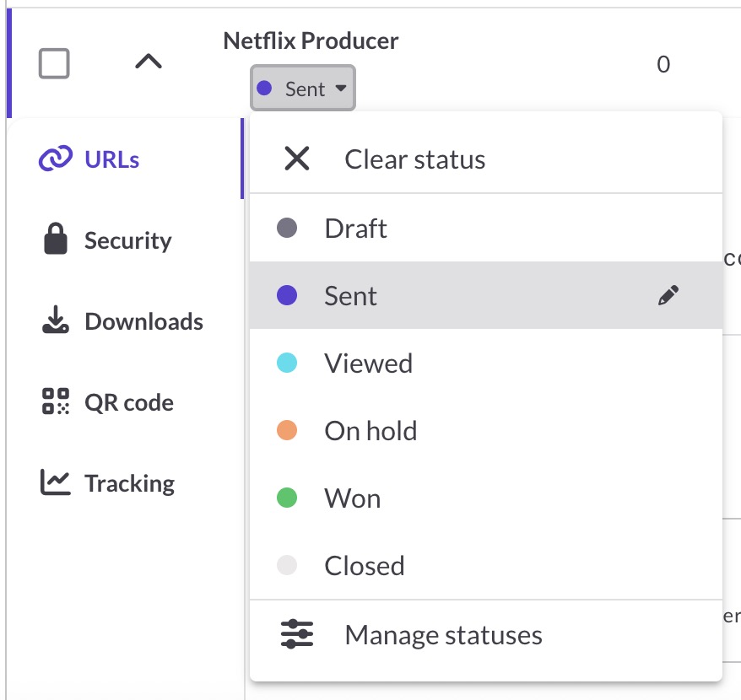Open Manage statuses
This screenshot has height=700, width=741.
point(486,635)
